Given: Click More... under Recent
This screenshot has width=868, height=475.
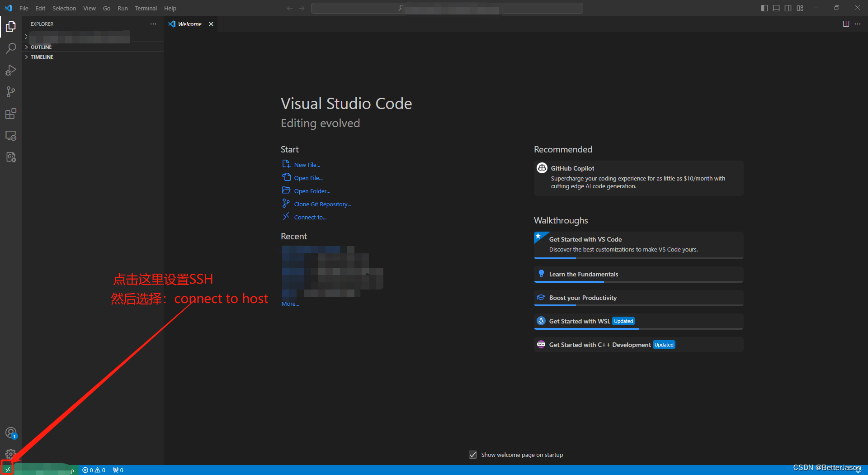Looking at the screenshot, I should click(290, 304).
